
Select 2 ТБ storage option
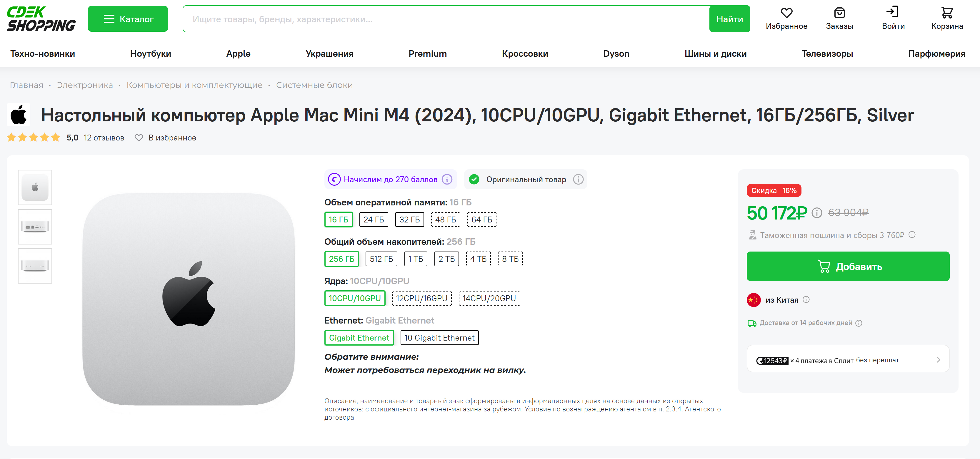[447, 259]
